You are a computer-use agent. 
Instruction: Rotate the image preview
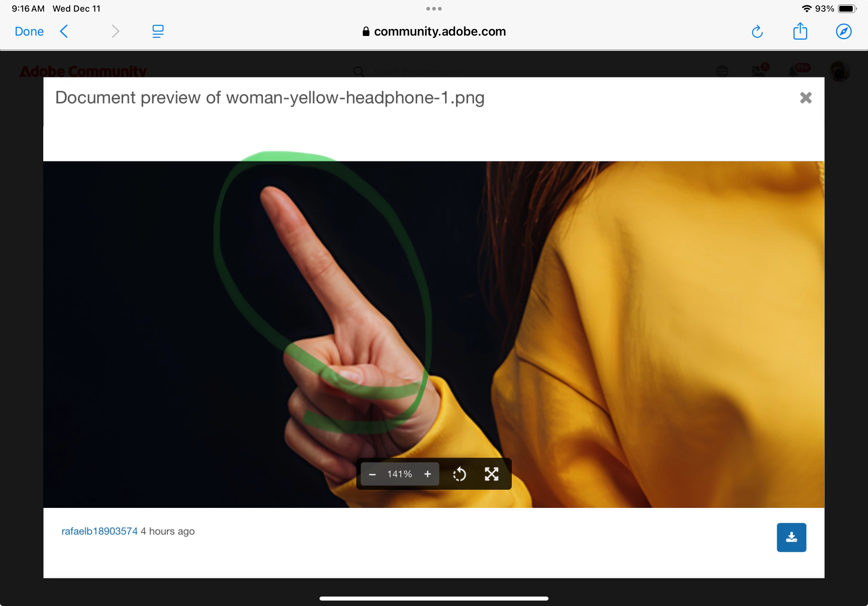459,474
